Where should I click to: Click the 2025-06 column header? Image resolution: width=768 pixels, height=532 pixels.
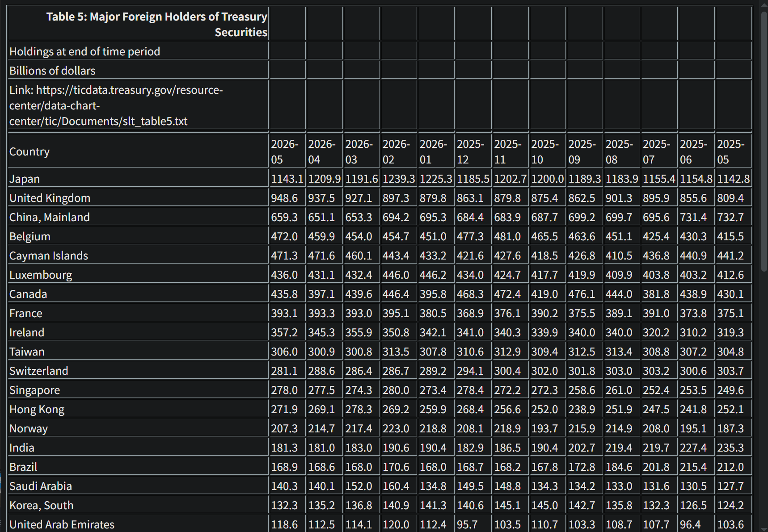696,151
